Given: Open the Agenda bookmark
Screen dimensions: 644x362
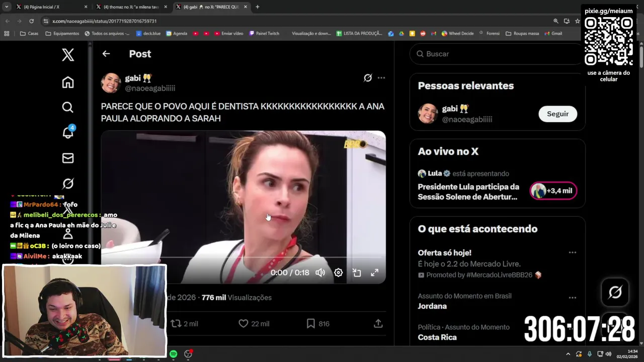Looking at the screenshot, I should (x=177, y=34).
